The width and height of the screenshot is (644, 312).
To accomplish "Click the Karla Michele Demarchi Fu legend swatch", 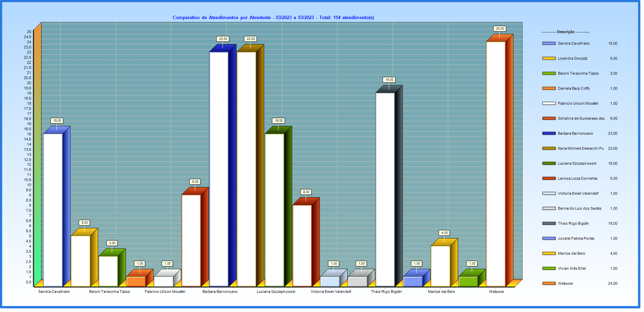I will click(x=549, y=149).
